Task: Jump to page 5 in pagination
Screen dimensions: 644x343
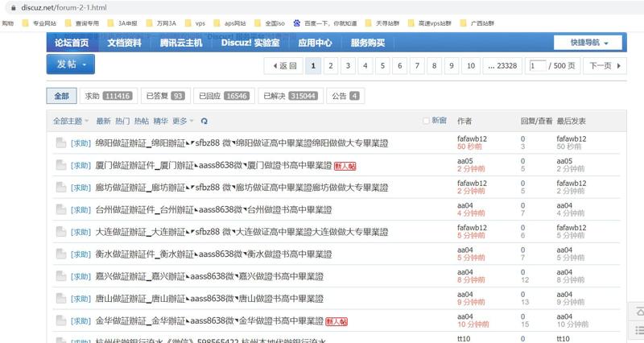Action: 382,65
